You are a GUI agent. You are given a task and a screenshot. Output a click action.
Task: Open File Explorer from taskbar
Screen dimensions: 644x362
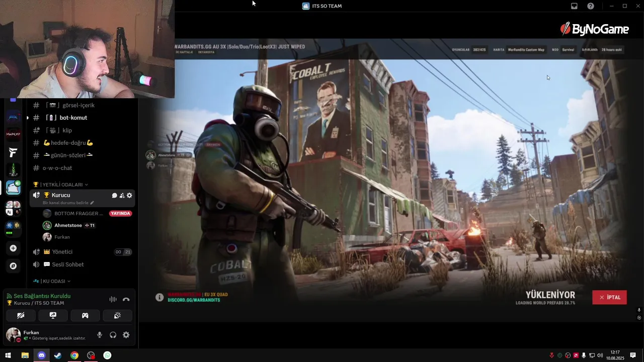click(25, 355)
